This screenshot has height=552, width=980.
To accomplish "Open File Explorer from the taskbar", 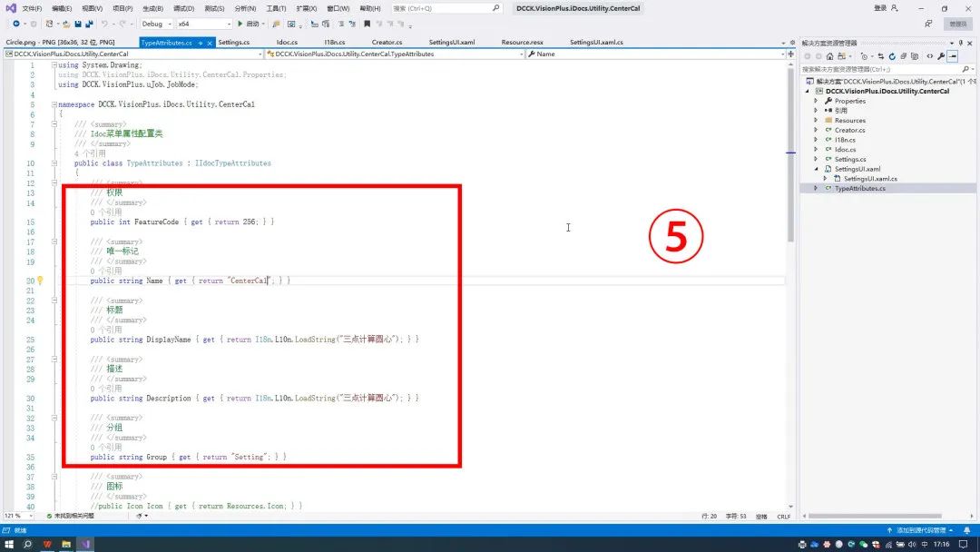I will coord(65,545).
